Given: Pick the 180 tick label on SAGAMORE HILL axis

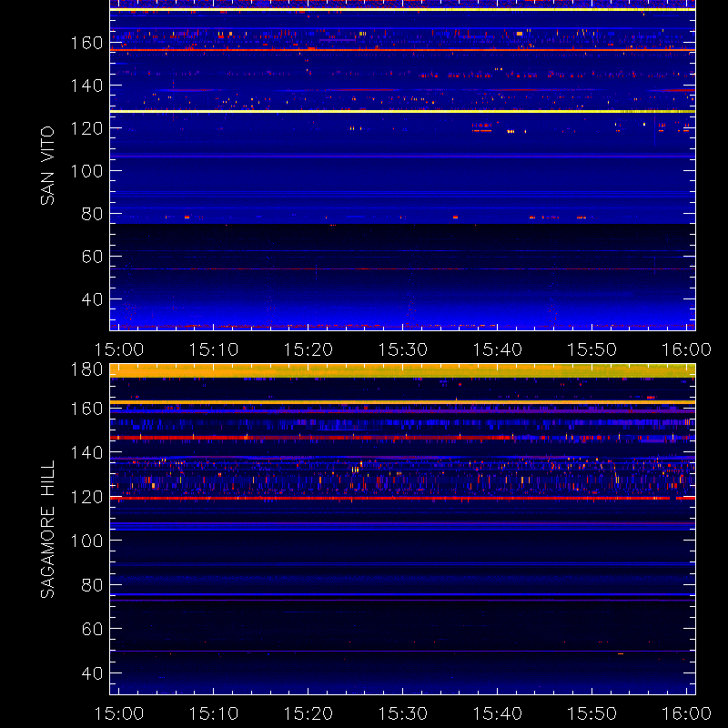Looking at the screenshot, I should pos(86,369).
